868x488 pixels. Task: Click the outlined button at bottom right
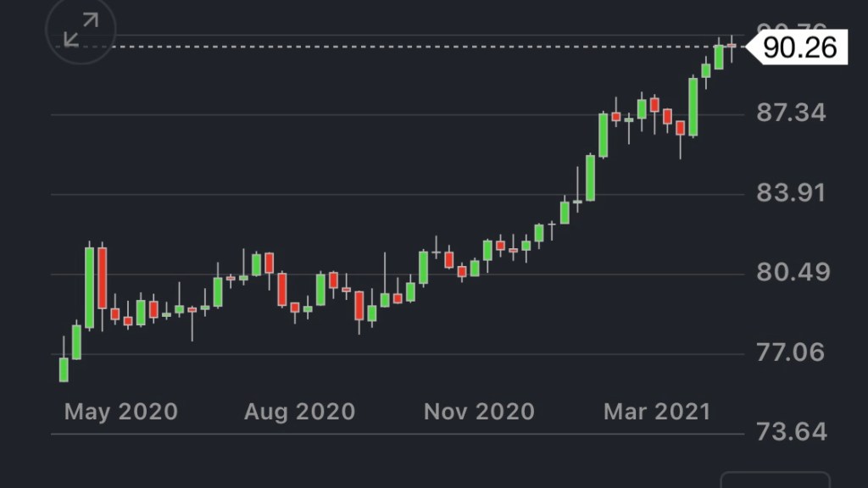775,480
